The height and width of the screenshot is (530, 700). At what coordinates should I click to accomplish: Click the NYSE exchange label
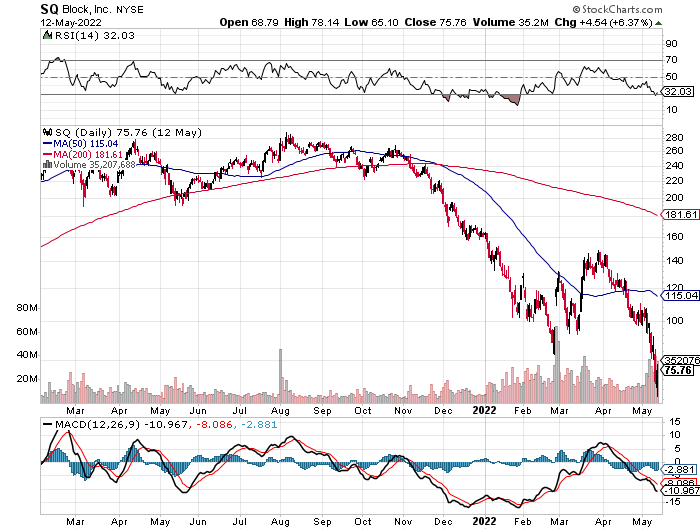pos(130,10)
